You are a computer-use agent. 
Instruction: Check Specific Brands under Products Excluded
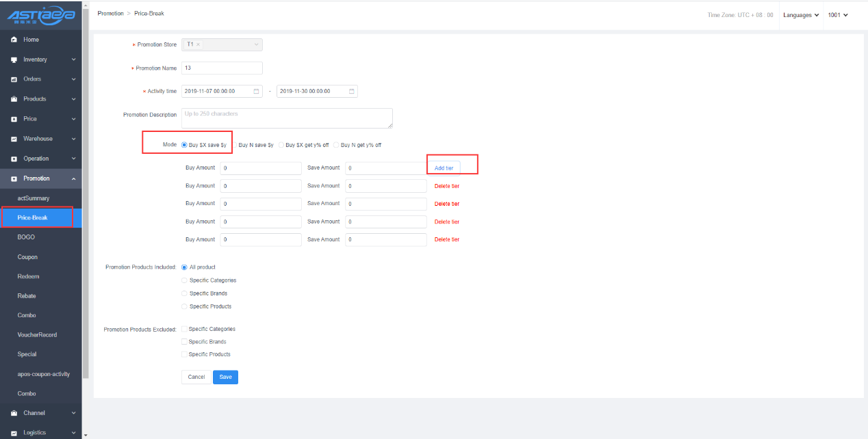coord(183,342)
